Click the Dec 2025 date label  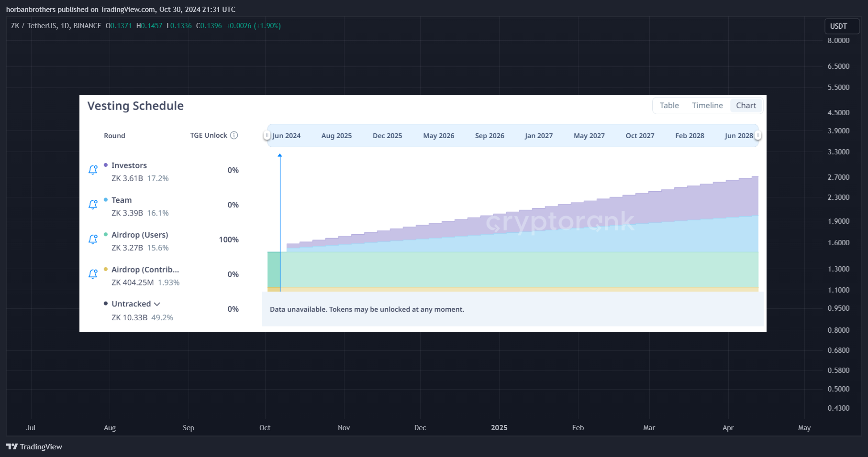point(387,136)
